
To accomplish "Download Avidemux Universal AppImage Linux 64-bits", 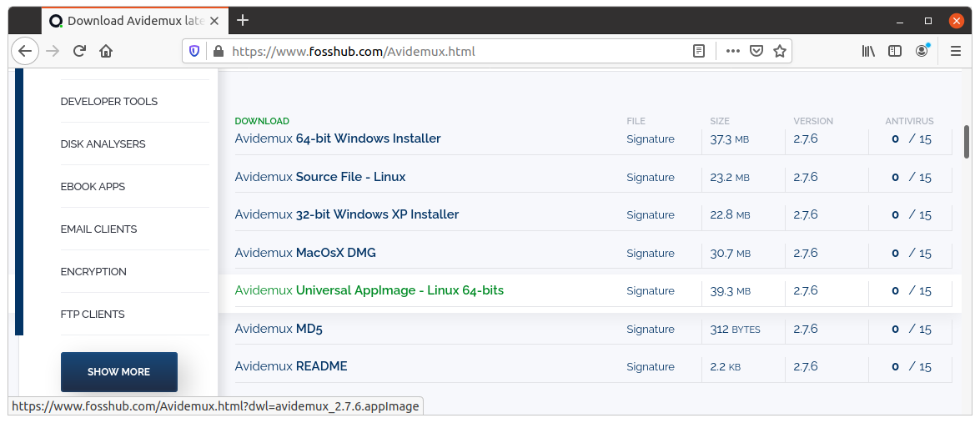I will 369,291.
